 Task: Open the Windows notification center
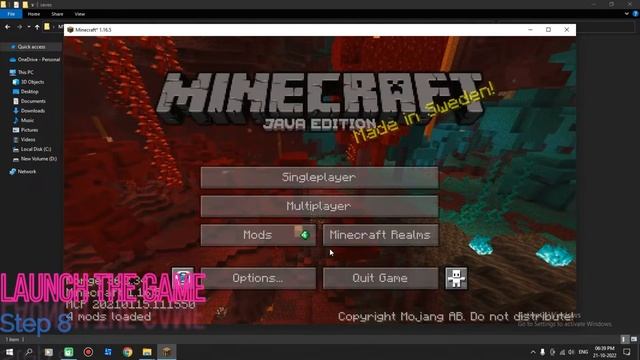tap(627, 352)
